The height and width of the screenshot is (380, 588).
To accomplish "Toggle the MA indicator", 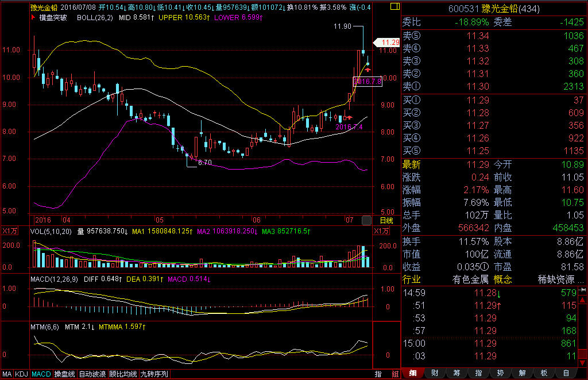I will click(x=7, y=374).
